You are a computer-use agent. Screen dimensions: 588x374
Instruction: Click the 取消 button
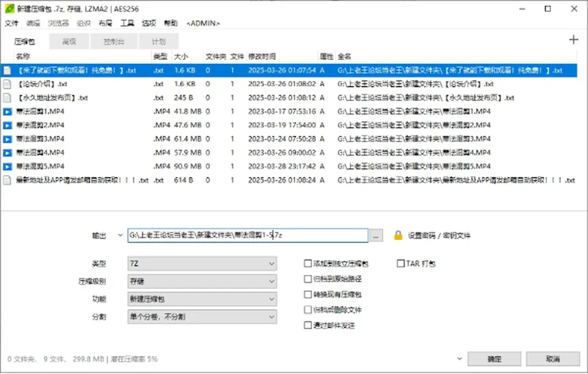552,359
